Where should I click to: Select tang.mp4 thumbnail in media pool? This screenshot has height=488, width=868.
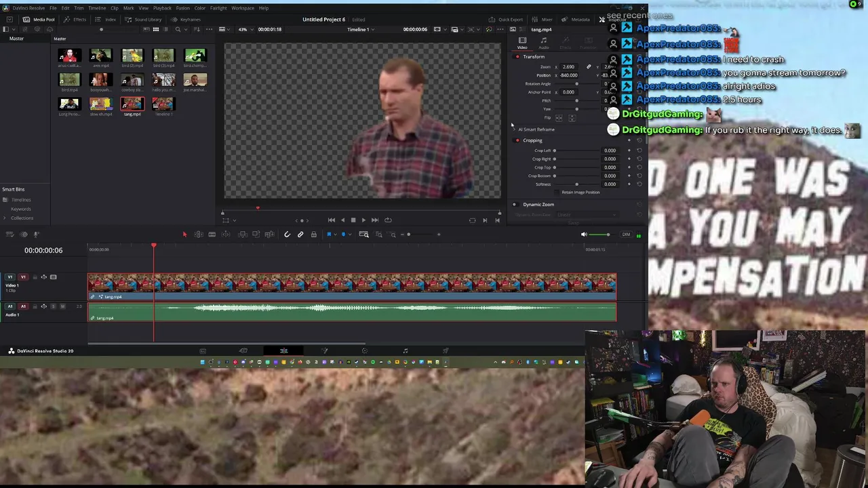click(132, 104)
